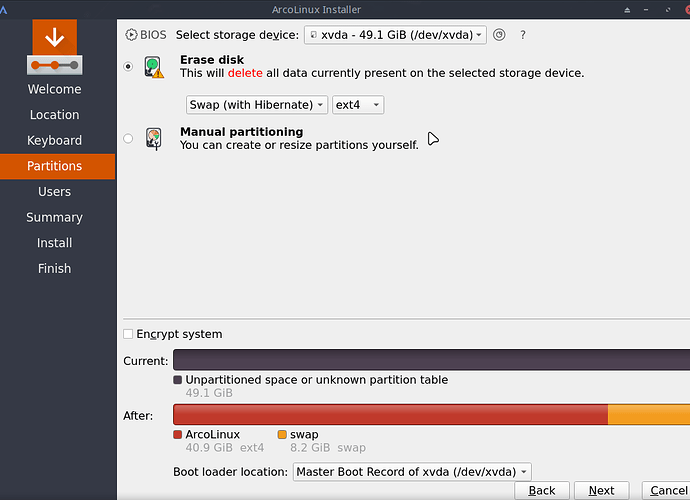Click the red 'delete' word
The width and height of the screenshot is (690, 500).
pos(245,73)
